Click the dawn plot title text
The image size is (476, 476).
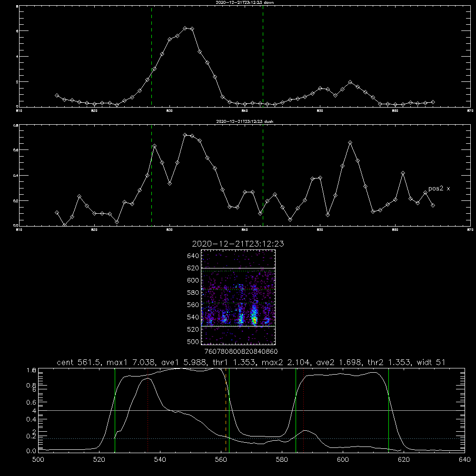(245, 2)
